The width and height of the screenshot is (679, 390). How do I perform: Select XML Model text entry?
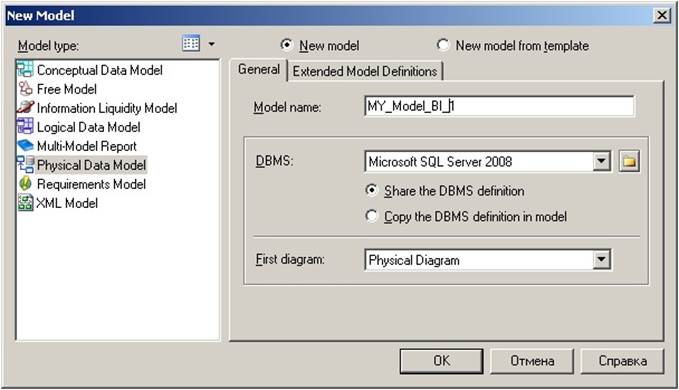pyautogui.click(x=67, y=203)
